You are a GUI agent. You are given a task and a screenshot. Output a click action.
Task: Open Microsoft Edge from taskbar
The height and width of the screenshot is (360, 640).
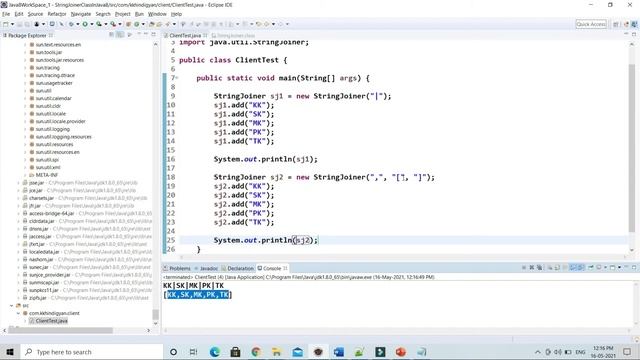(x=215, y=352)
